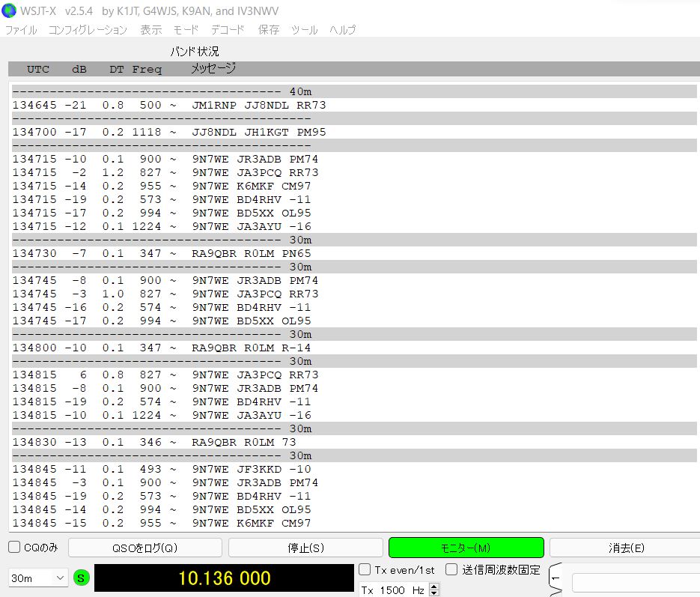This screenshot has width=700, height=597.
Task: Open the ヘルプ menu
Action: pos(343,30)
